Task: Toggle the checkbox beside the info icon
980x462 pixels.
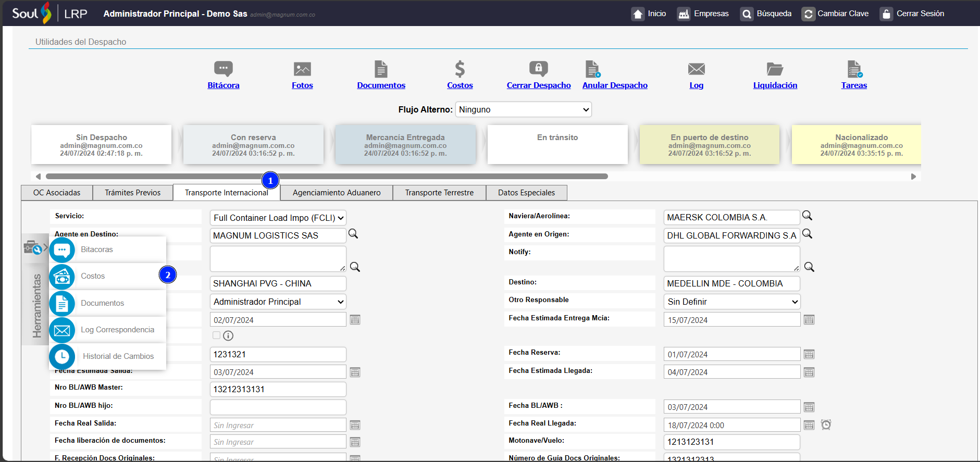Action: point(217,335)
